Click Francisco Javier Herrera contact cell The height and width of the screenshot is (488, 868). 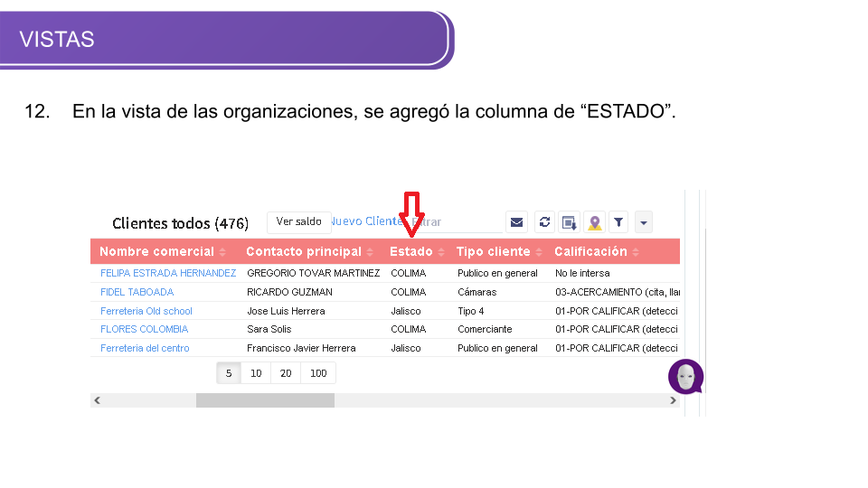pyautogui.click(x=301, y=348)
